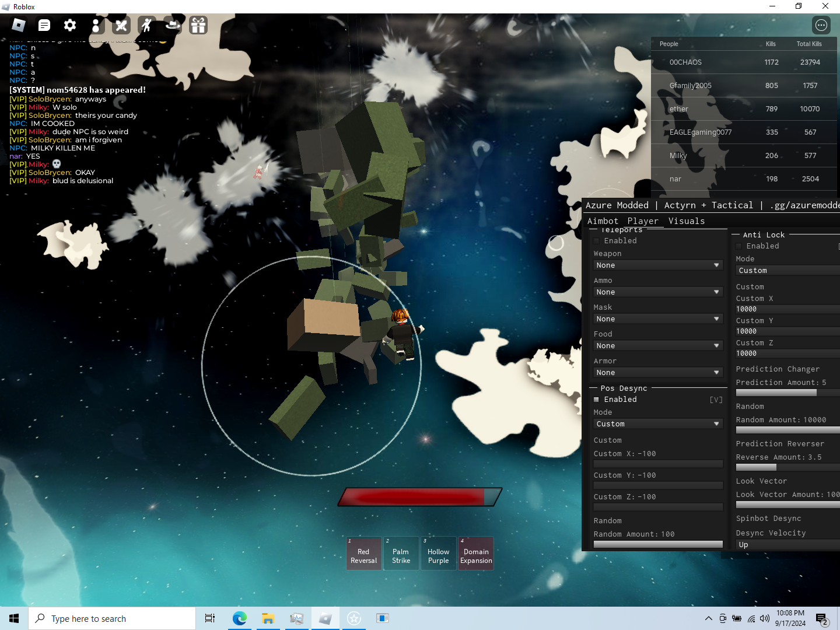Switch to the Visuals tab
The height and width of the screenshot is (630, 840).
click(x=687, y=221)
